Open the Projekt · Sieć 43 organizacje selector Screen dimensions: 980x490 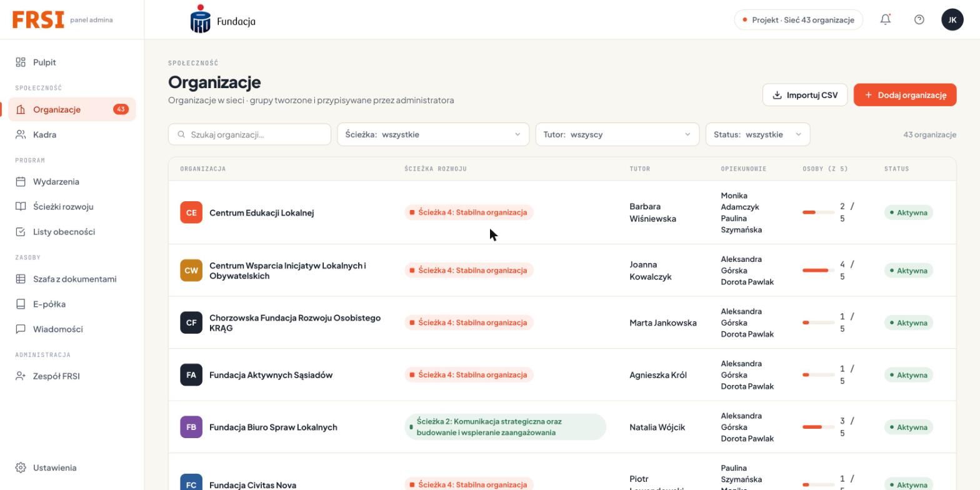pyautogui.click(x=798, y=19)
